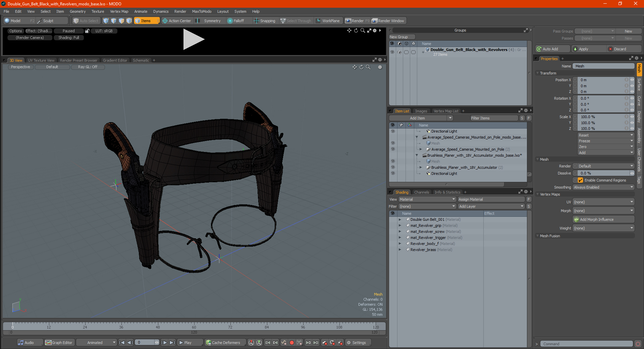This screenshot has height=349, width=644.
Task: Expand Brushless_Planer_with_18V_Accumulator tree item
Action: click(421, 167)
